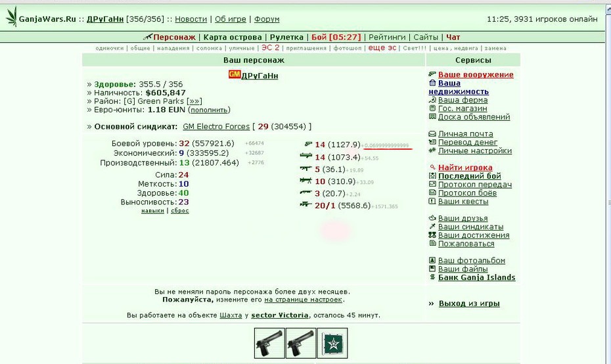Click the GM syndicate badge icon

pos(235,74)
